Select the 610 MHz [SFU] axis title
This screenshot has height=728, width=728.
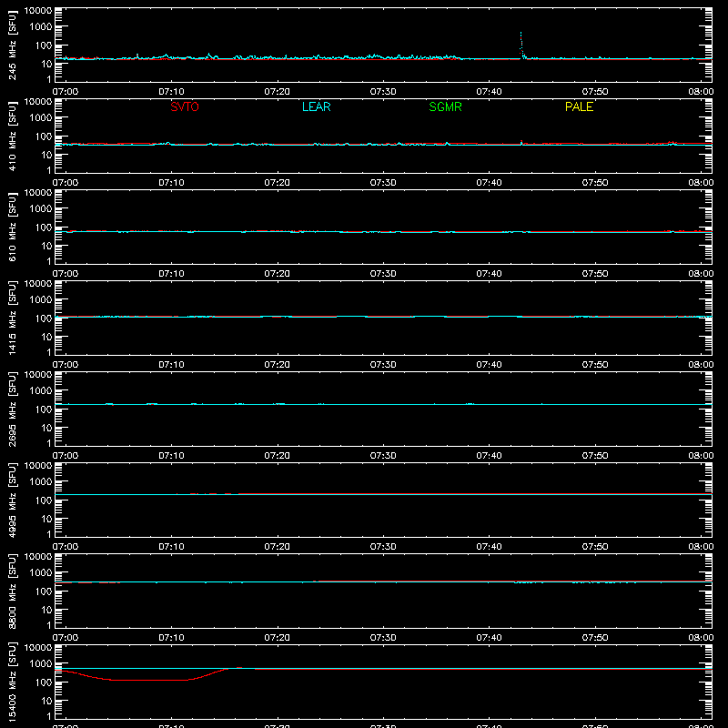12,227
